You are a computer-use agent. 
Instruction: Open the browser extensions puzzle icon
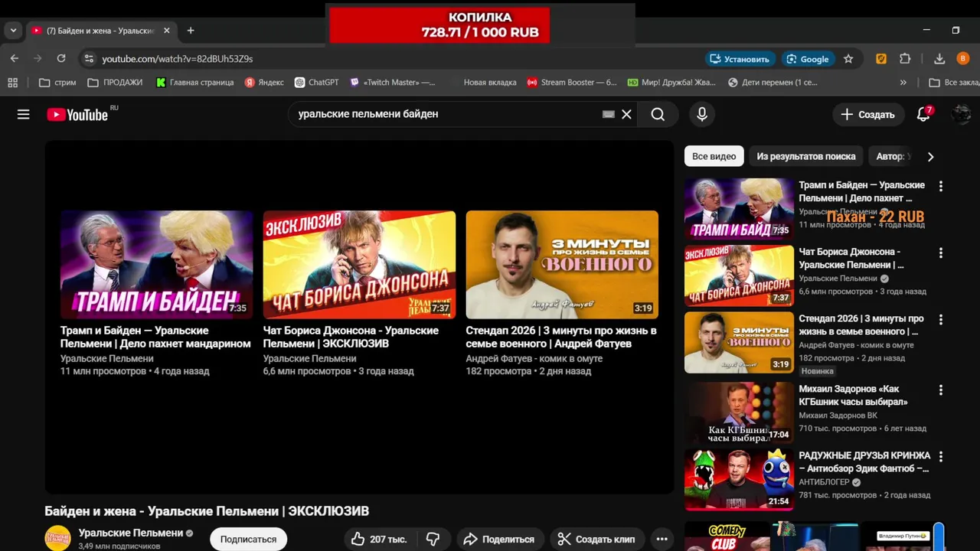(905, 59)
